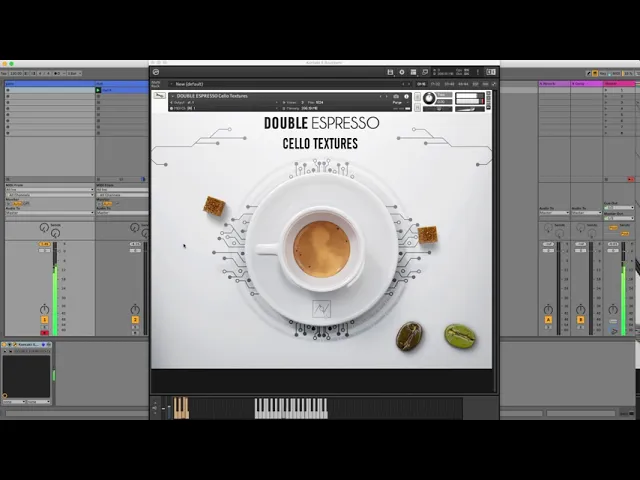Launch the clip in second track's first slot
Screen dimensions: 640x480
98,90
